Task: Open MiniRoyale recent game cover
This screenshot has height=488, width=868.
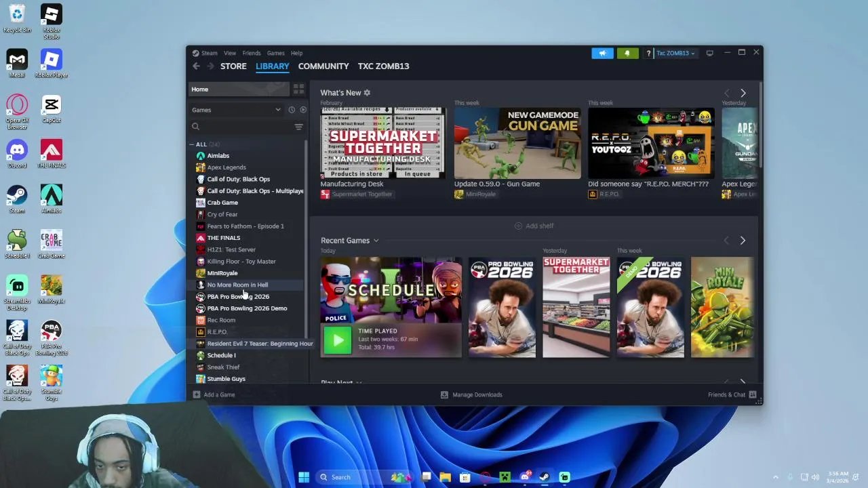Action: pyautogui.click(x=722, y=307)
